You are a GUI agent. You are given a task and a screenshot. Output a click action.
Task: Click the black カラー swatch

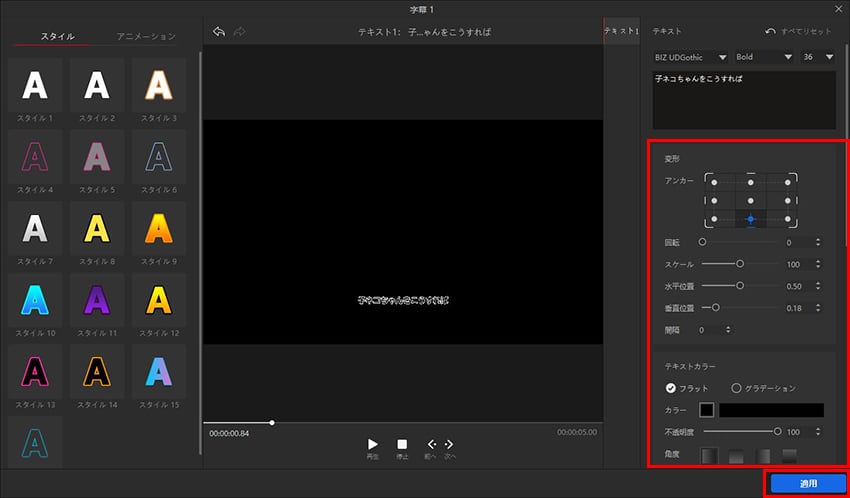tap(707, 410)
